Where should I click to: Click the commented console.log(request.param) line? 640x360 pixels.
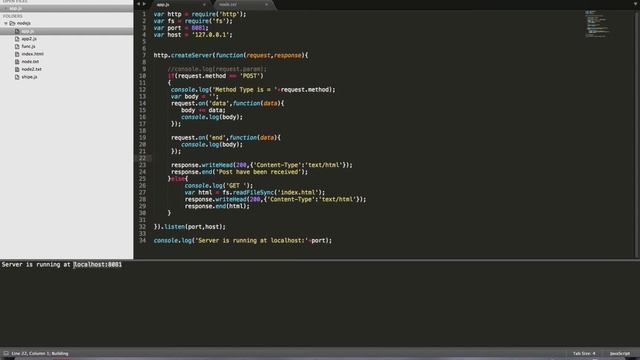217,69
